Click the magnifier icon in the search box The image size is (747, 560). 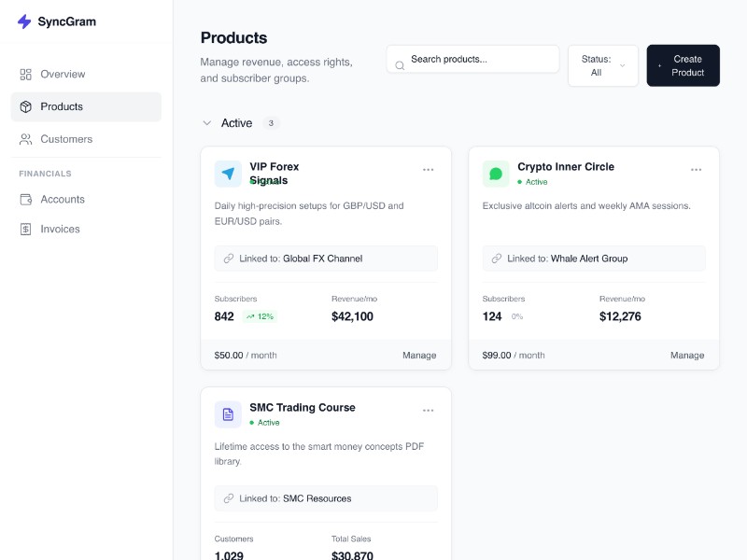[400, 65]
